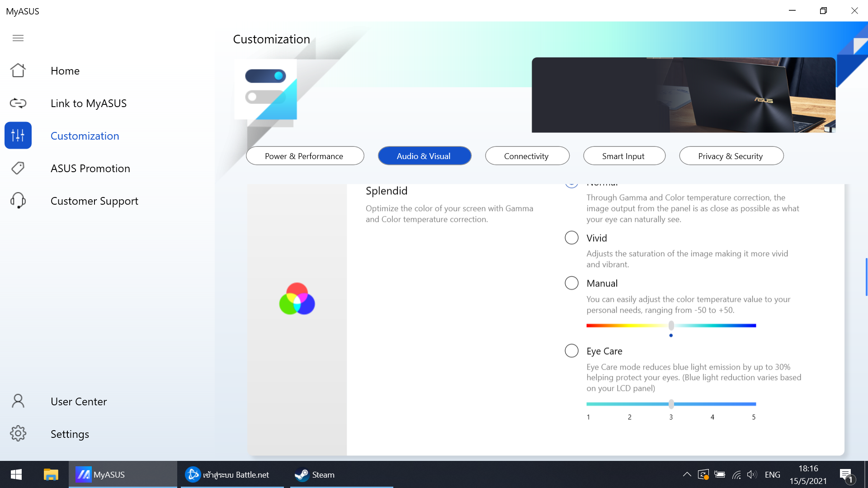Open the Privacy & Security tab
Screen dimensions: 868x488
click(731, 156)
